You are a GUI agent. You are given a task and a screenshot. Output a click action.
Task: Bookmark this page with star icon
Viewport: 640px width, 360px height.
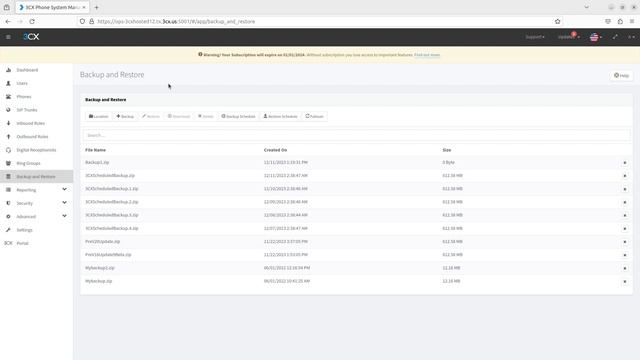click(x=558, y=21)
